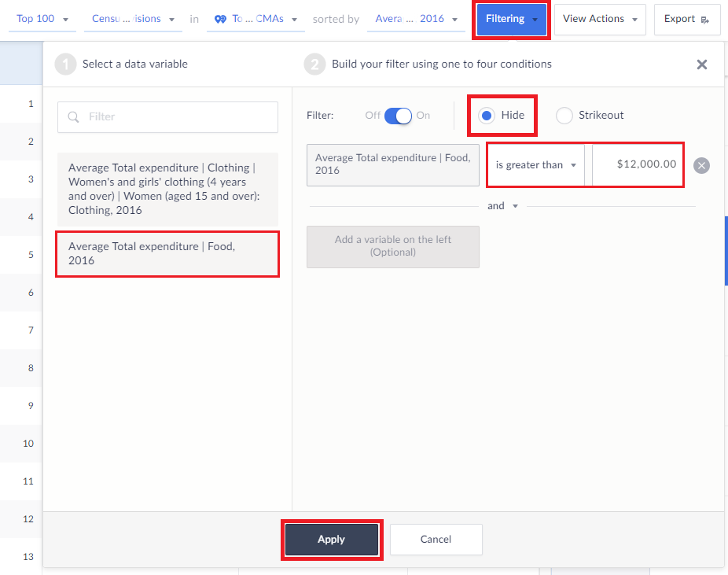Viewport: 728px width, 575px height.
Task: Open the sorted-by Average 2016 dropdown
Action: point(415,19)
